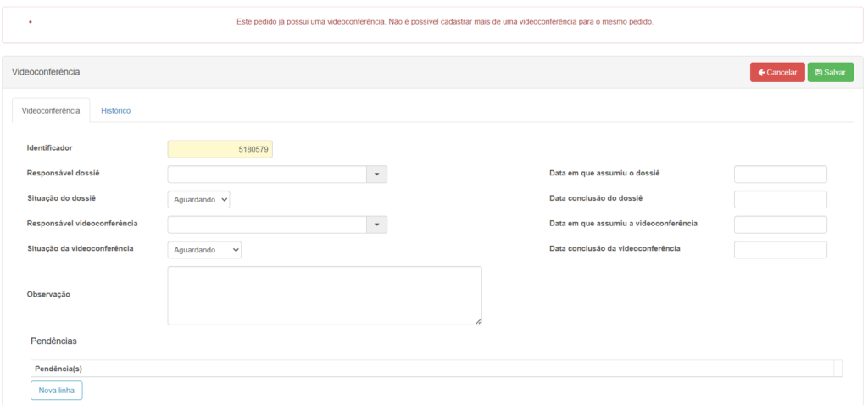Open the Situação do dossiê dropdown
The height and width of the screenshot is (405, 868).
pos(198,199)
